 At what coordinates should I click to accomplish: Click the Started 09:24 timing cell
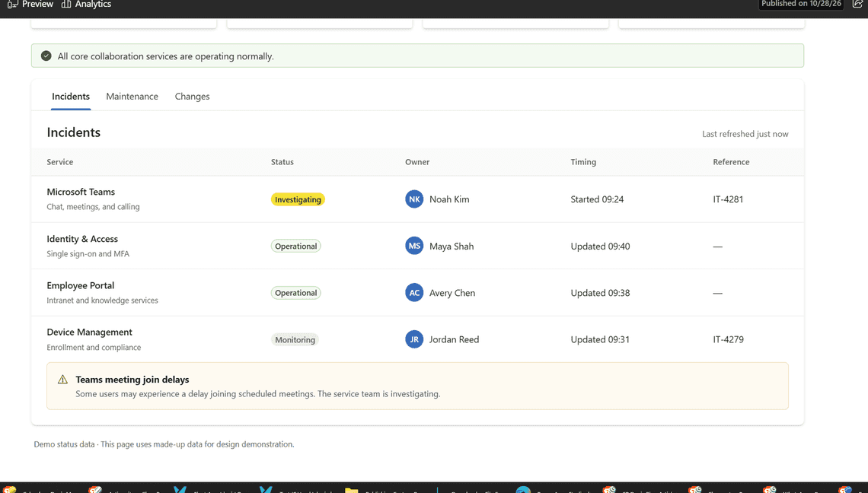597,199
